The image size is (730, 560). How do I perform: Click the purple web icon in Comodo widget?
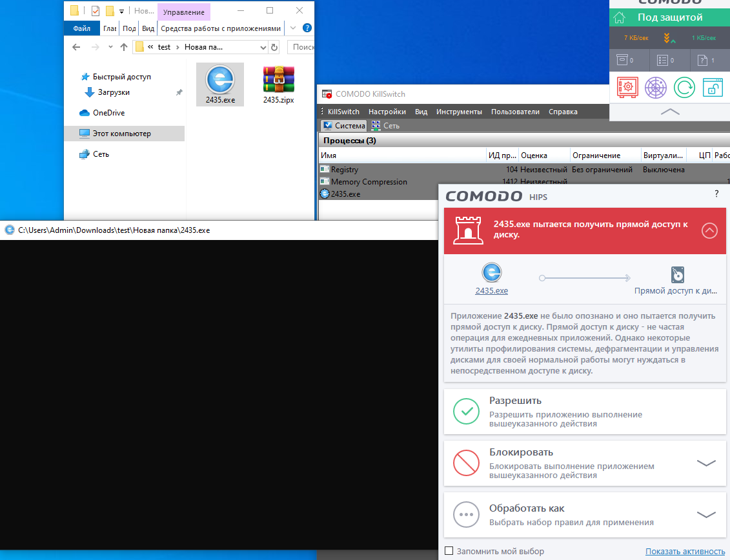[656, 88]
